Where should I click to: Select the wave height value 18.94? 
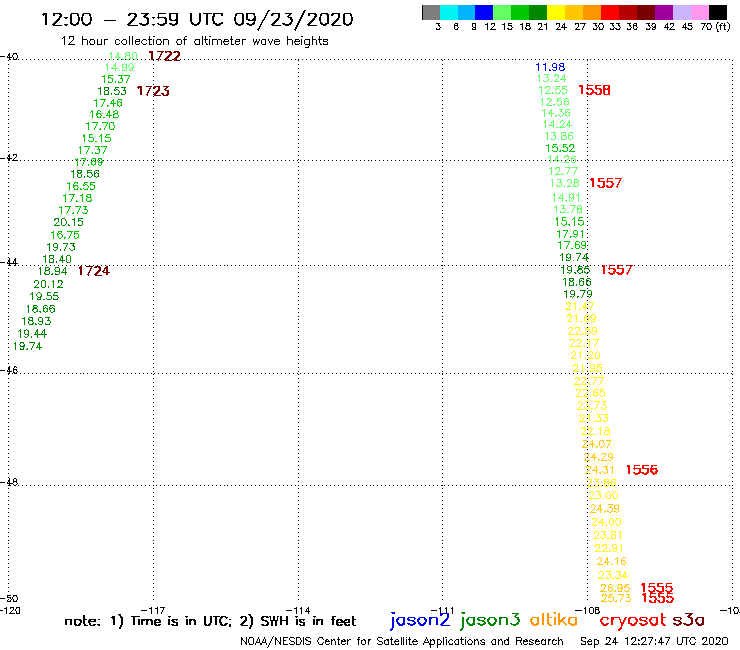coord(52,271)
